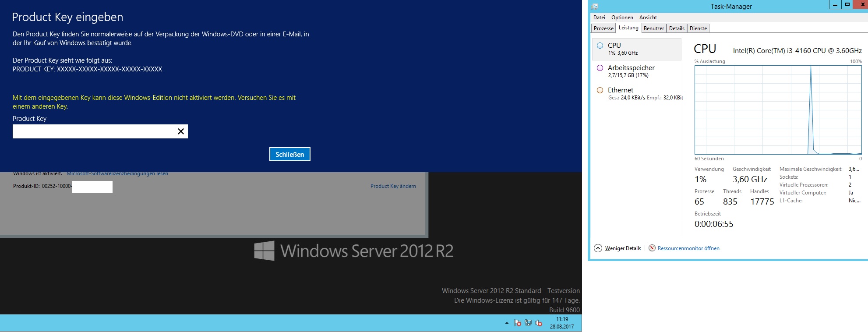The height and width of the screenshot is (332, 868).
Task: Switch to the Prozesse tab
Action: coord(603,28)
